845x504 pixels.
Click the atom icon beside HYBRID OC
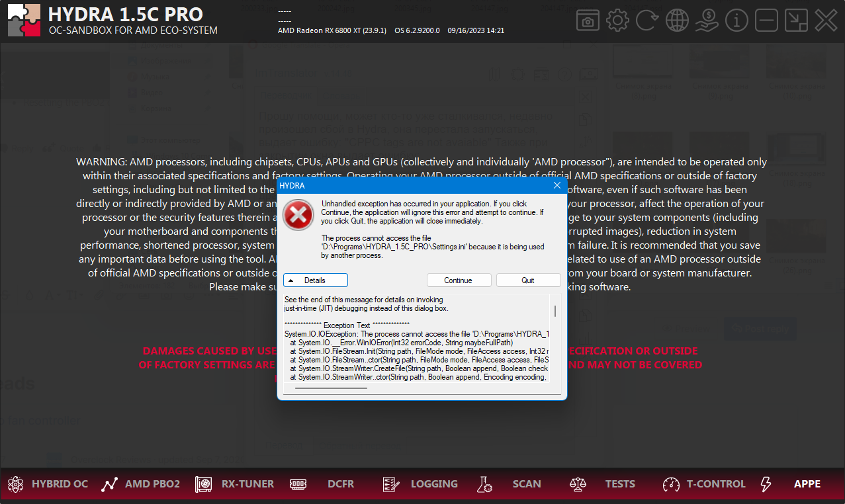(x=15, y=484)
